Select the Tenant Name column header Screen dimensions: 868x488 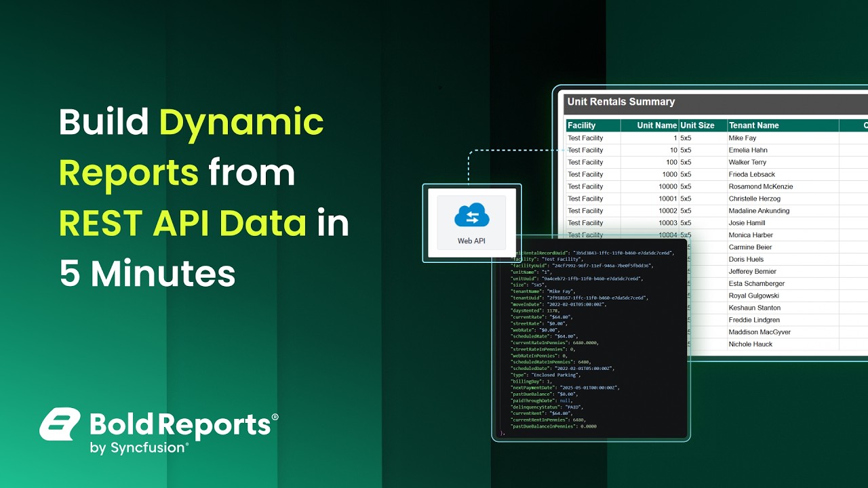tap(783, 125)
